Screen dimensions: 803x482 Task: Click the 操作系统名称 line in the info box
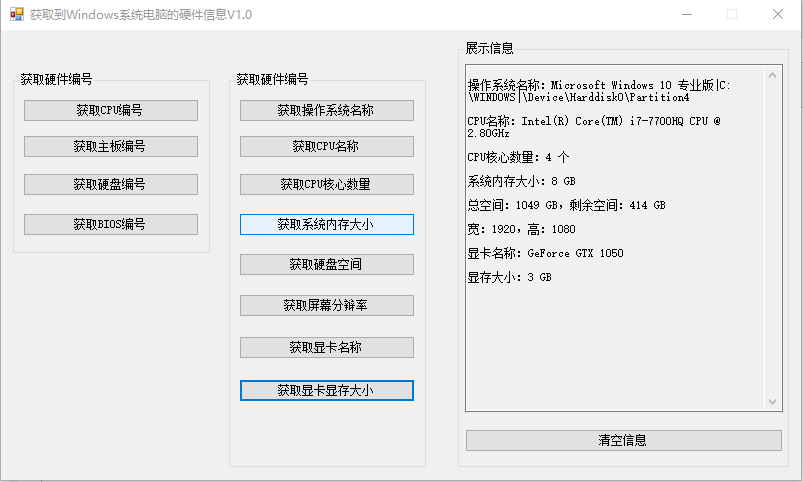tap(599, 91)
